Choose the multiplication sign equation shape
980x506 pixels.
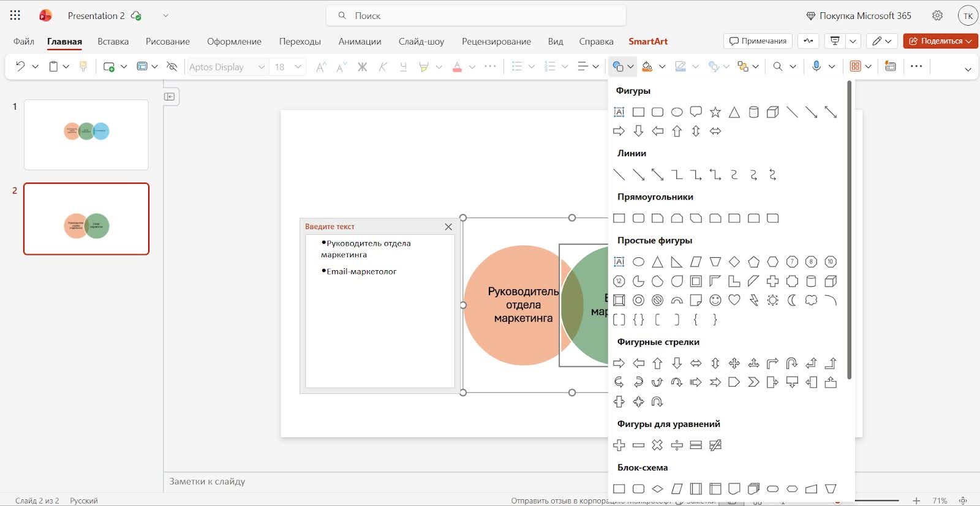pos(657,445)
